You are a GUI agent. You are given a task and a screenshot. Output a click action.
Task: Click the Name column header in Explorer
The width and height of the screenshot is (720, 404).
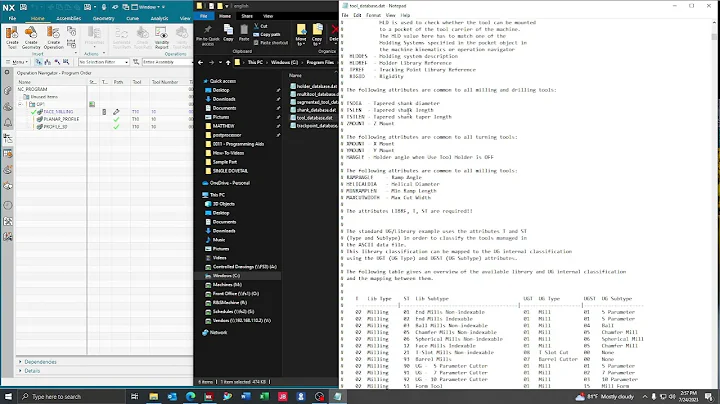[x=295, y=75]
